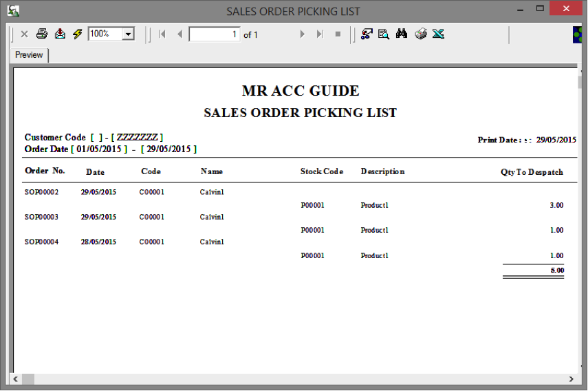Screen dimensions: 588x391
Task: Click order number SOP00002
Action: 42,192
